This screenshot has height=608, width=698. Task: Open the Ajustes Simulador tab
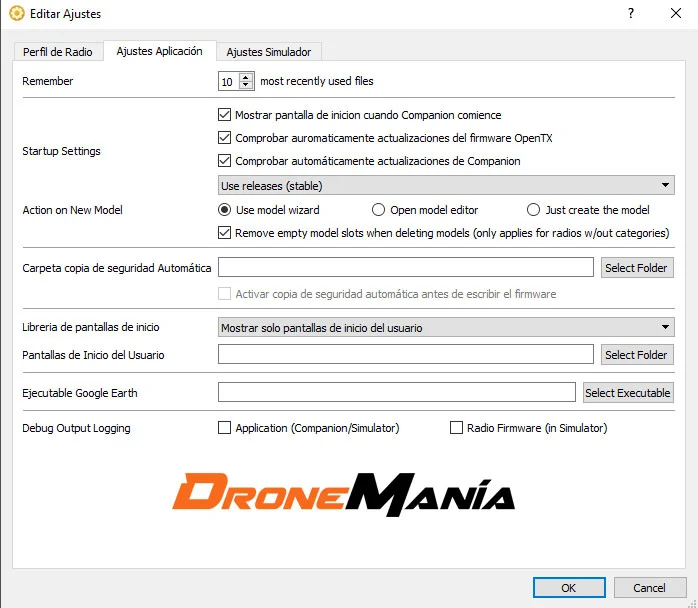tap(268, 52)
